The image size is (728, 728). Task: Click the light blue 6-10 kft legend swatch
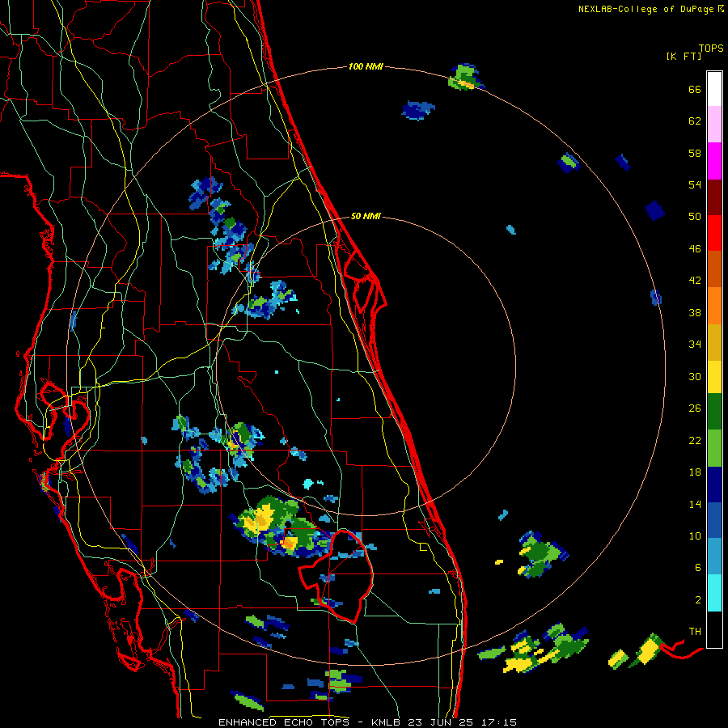714,557
